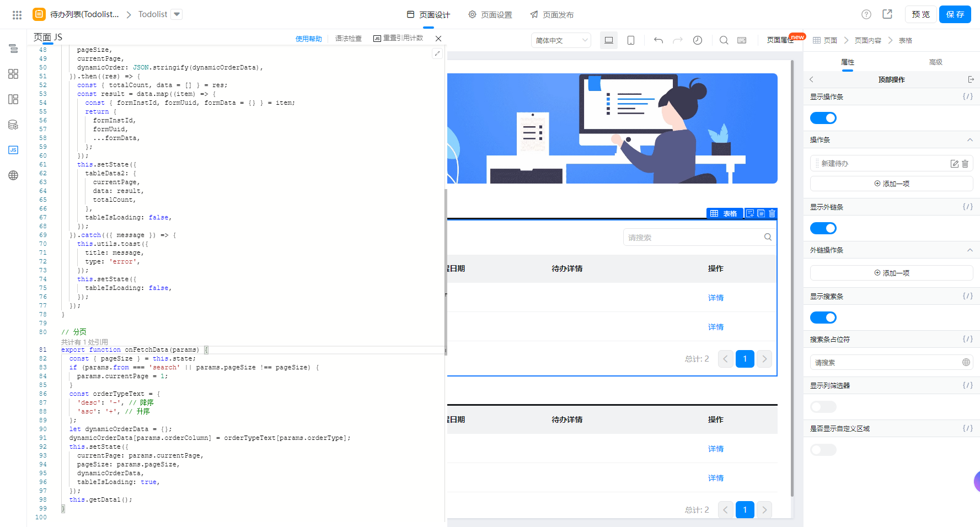980x527 pixels.
Task: Click 重置引用计数 button
Action: click(398, 38)
